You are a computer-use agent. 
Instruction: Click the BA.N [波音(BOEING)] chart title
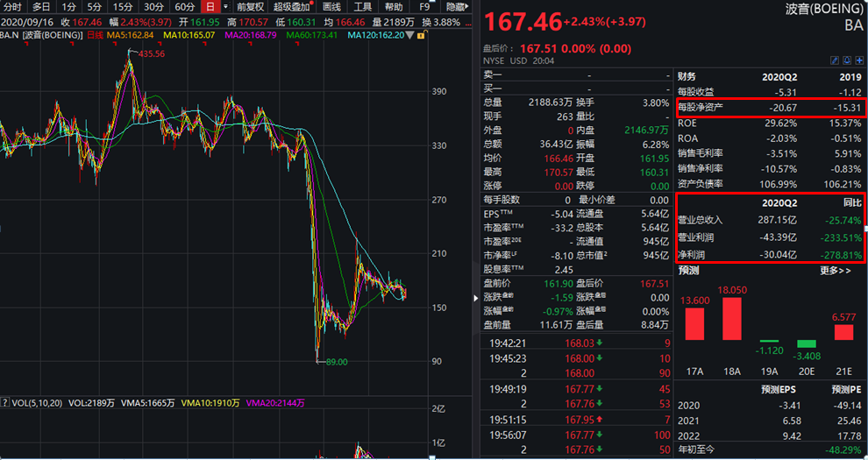click(41, 35)
